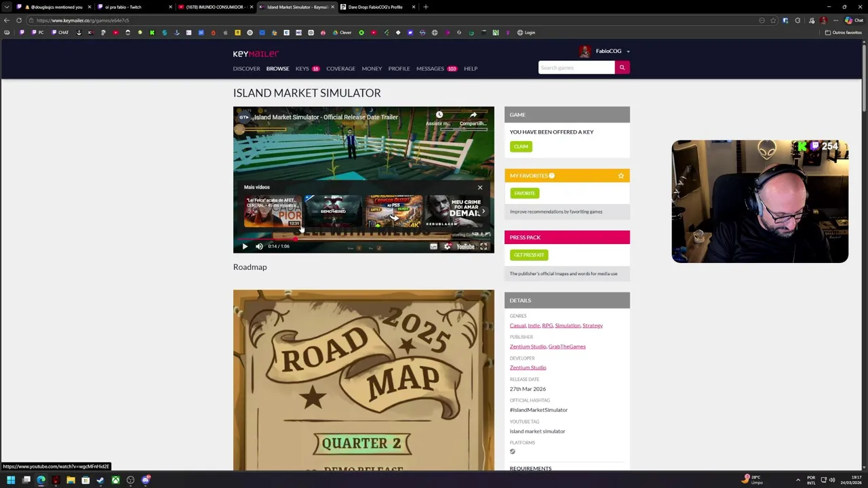This screenshot has height=488, width=868.
Task: Open Zentium Studio developer link
Action: (528, 367)
